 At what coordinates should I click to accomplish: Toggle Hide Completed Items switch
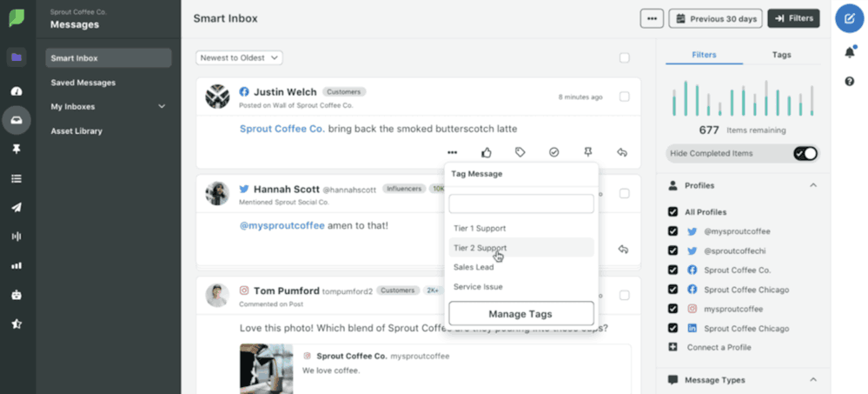click(805, 153)
